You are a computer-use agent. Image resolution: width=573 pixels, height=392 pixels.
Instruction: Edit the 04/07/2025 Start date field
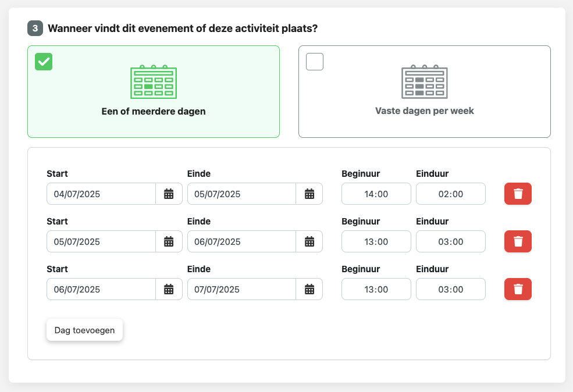point(101,194)
